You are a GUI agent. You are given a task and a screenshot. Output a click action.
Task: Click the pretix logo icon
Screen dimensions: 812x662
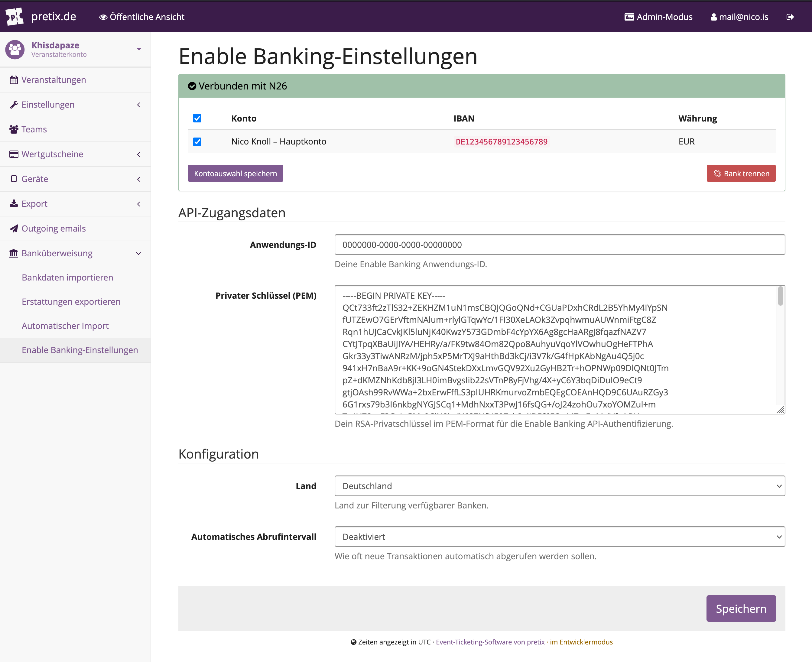[x=15, y=16]
